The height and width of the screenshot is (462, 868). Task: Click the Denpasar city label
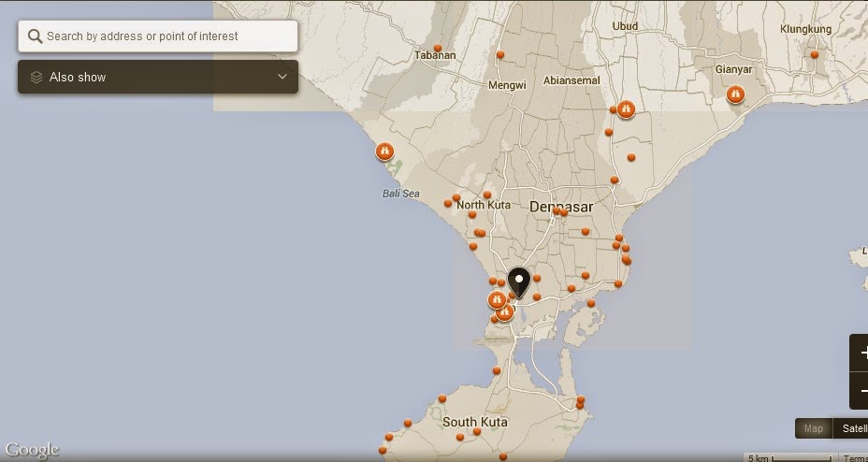pos(561,208)
